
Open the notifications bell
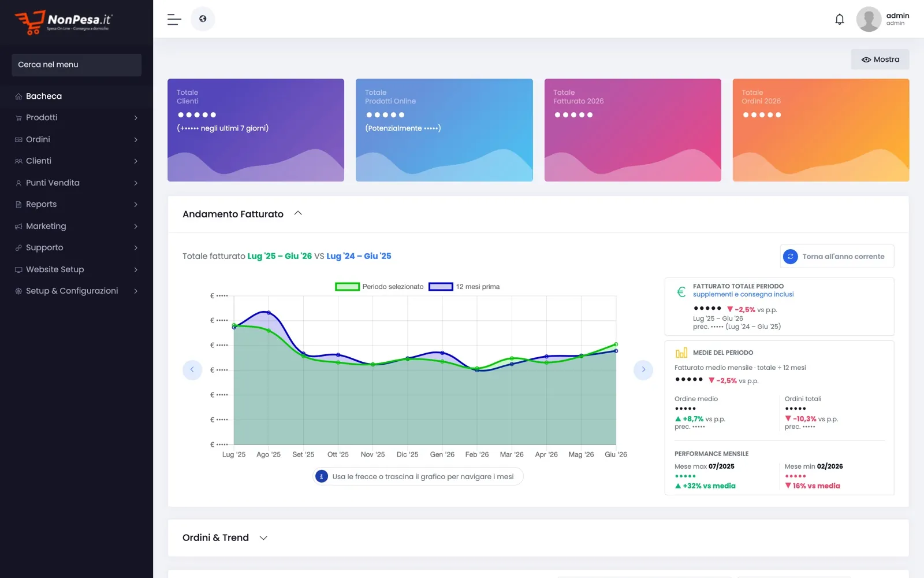(840, 19)
